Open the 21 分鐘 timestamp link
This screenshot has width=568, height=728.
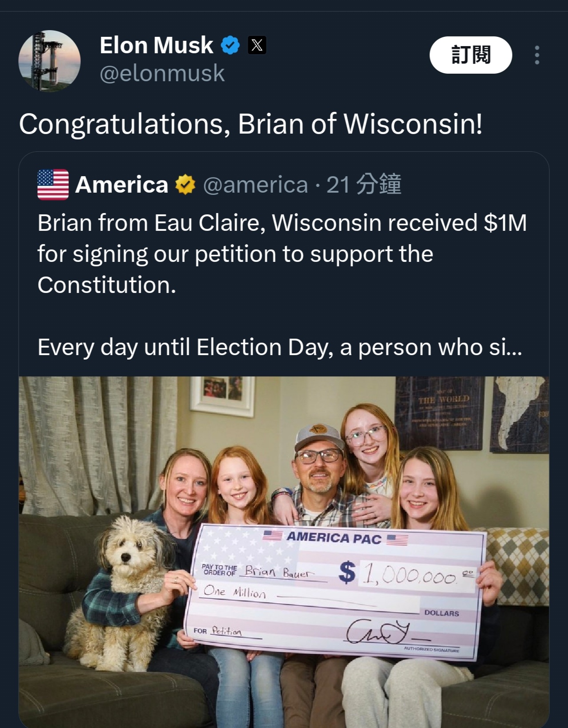[x=364, y=185]
